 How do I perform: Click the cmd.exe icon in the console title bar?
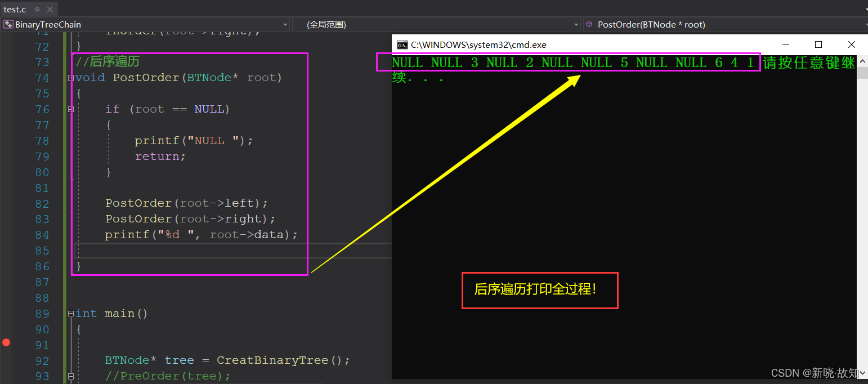(x=402, y=44)
